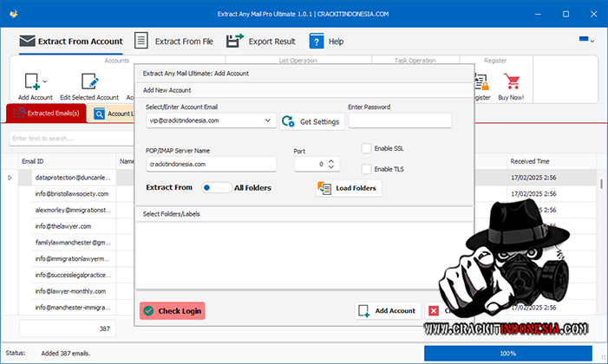This screenshot has height=364, width=608.
Task: Enable the SSL checkbox
Action: pos(367,148)
